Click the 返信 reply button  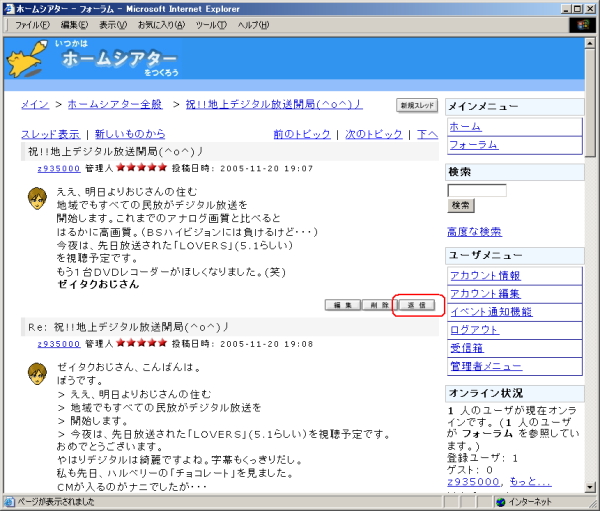pos(417,305)
